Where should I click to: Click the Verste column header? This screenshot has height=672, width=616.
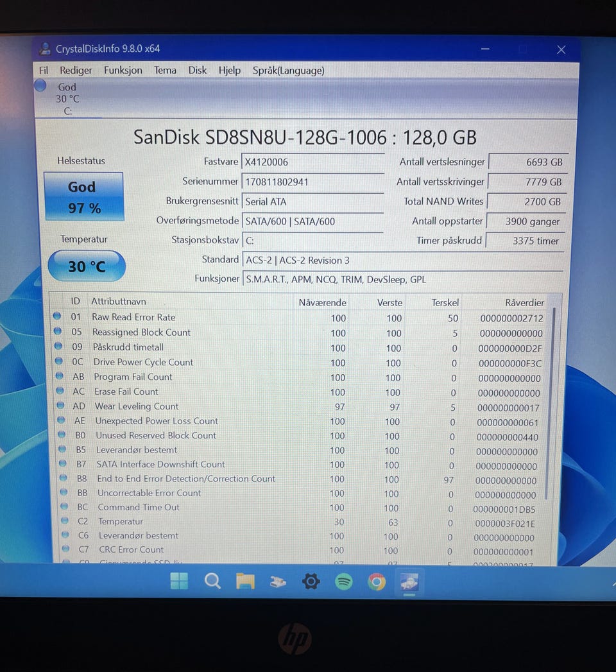[x=389, y=302]
